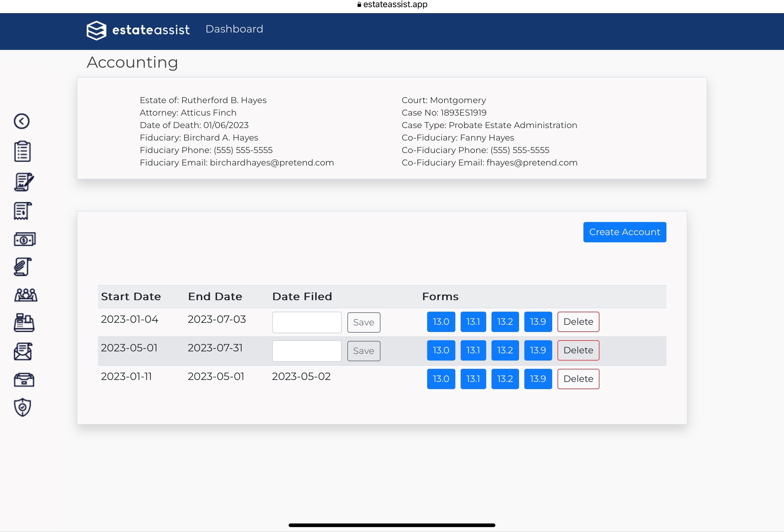Click the Fiduciary Email birchardhayes@pretend.com text
The image size is (784, 532).
tap(237, 163)
